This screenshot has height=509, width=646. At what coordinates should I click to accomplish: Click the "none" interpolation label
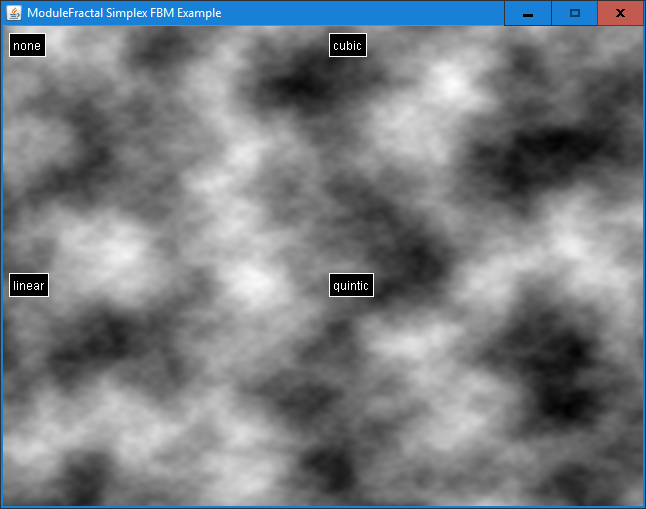pos(27,45)
